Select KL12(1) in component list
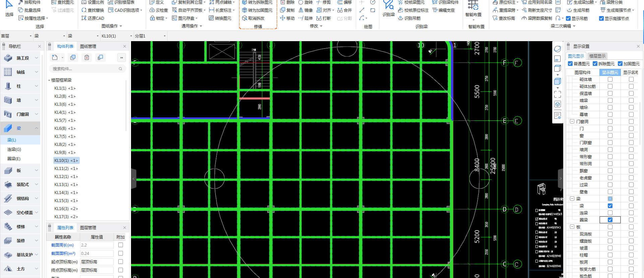Screen dimensions: 644x278 click(66, 177)
